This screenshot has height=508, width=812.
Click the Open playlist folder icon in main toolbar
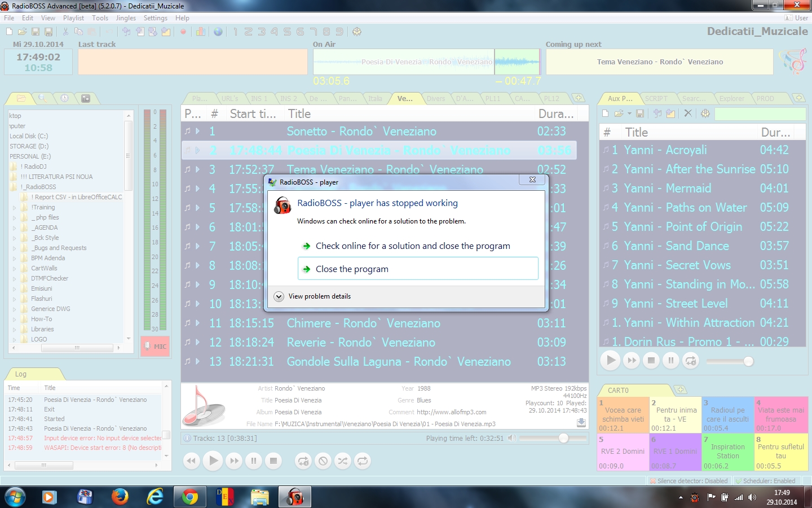pos(23,32)
